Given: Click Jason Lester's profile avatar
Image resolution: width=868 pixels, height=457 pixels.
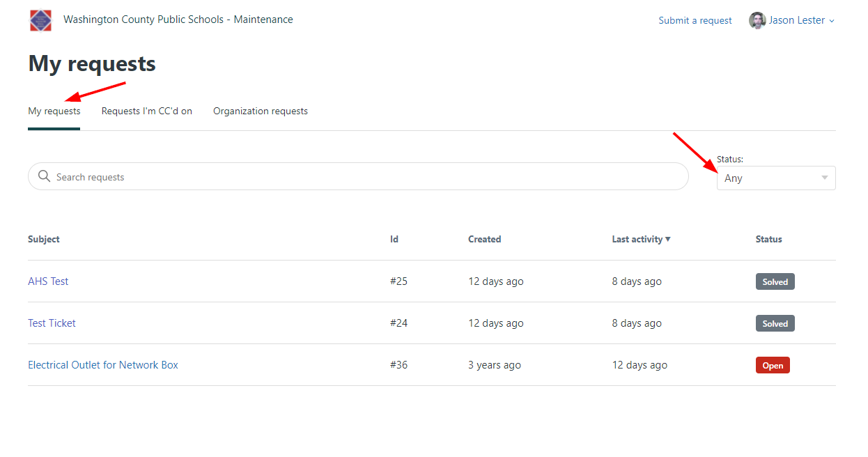Looking at the screenshot, I should click(757, 20).
